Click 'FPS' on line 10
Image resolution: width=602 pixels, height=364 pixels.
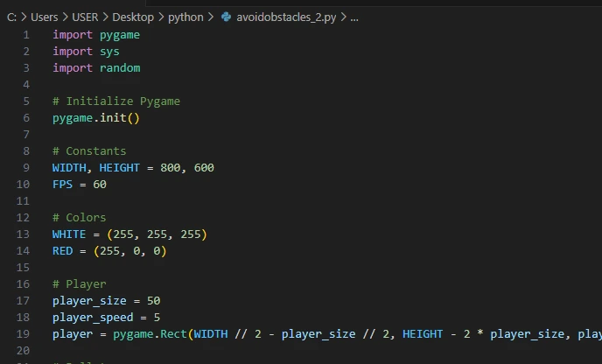pos(63,185)
